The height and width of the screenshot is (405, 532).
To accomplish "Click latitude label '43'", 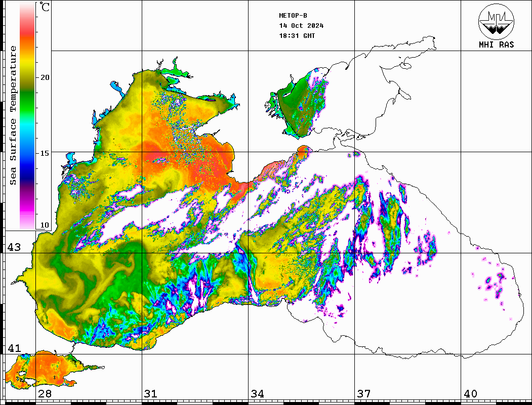I will (14, 247).
